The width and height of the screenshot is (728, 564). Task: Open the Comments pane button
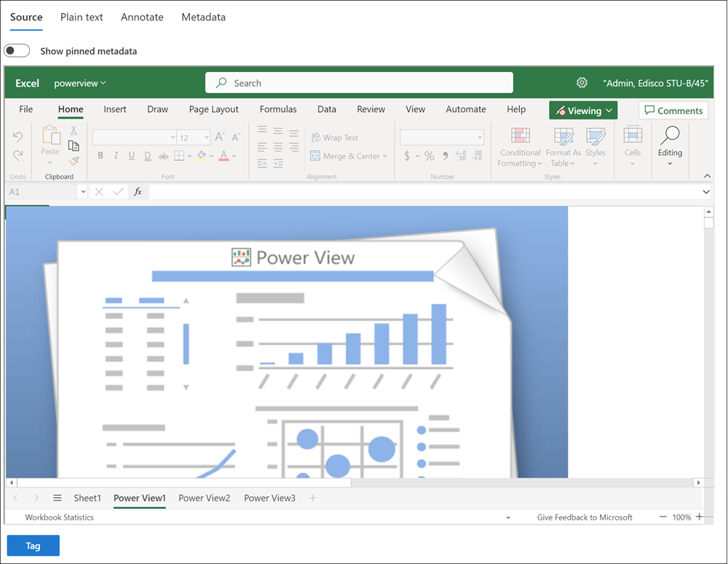pyautogui.click(x=673, y=111)
